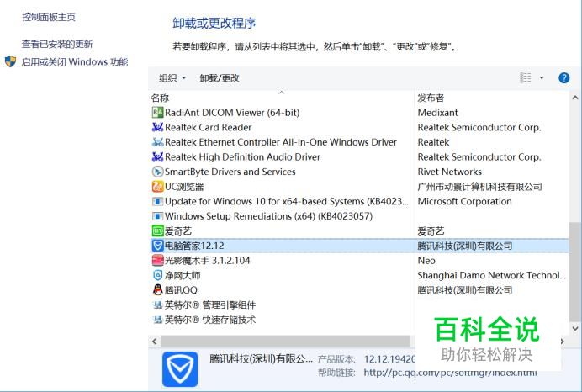Screen dimensions: 582x392
Task: Click the SmartByte Drivers and Services icon
Action: [157, 172]
